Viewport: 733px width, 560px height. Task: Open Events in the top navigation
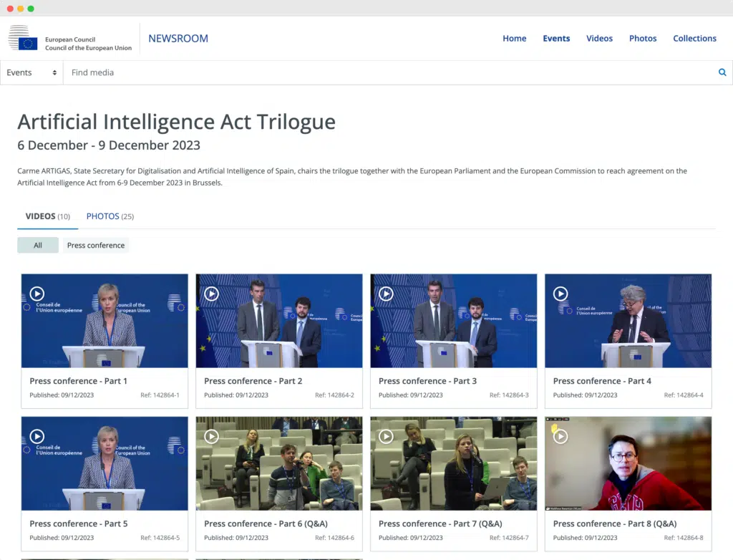tap(556, 39)
